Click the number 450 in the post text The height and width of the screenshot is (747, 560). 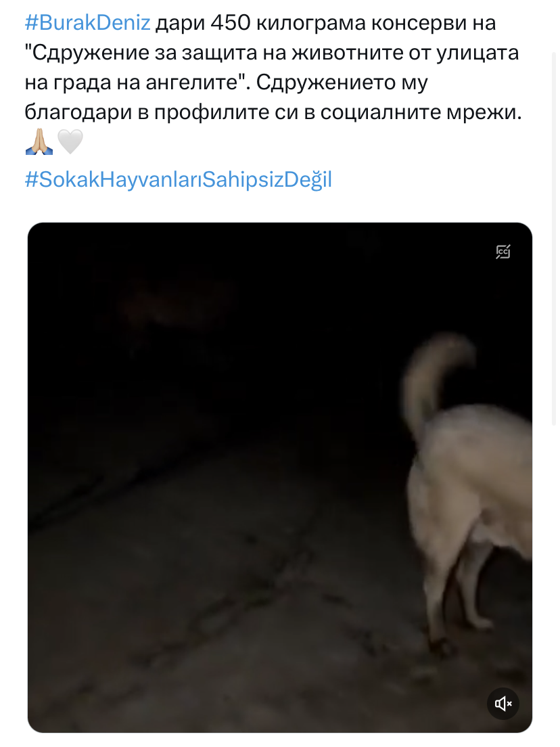(x=231, y=22)
